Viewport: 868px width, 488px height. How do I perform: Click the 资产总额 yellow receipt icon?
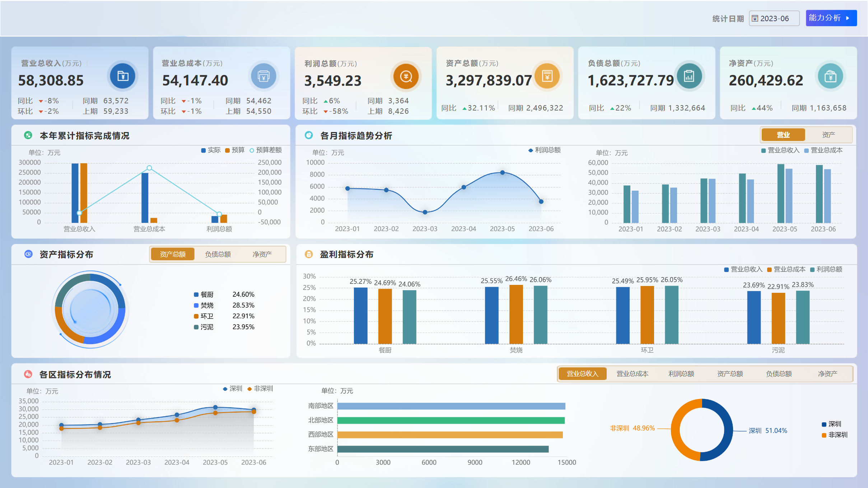pos(547,76)
